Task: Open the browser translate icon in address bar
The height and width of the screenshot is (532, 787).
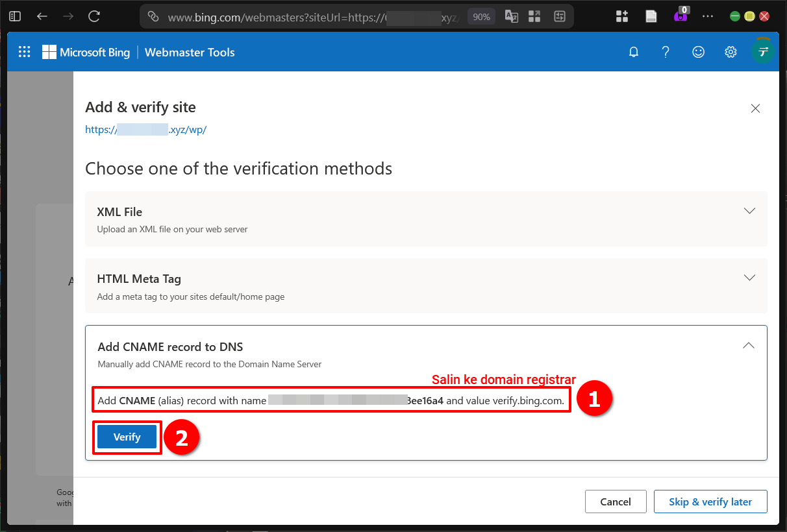Action: point(511,16)
